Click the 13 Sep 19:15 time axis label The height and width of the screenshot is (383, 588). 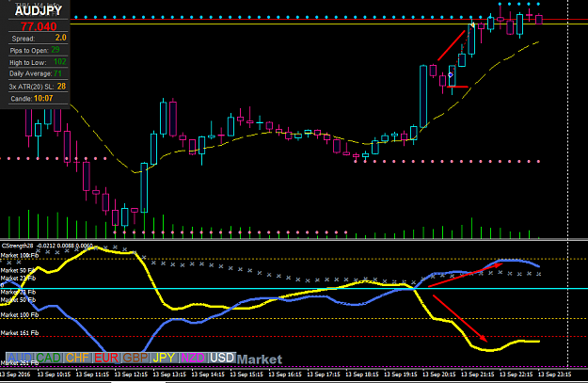(401, 375)
